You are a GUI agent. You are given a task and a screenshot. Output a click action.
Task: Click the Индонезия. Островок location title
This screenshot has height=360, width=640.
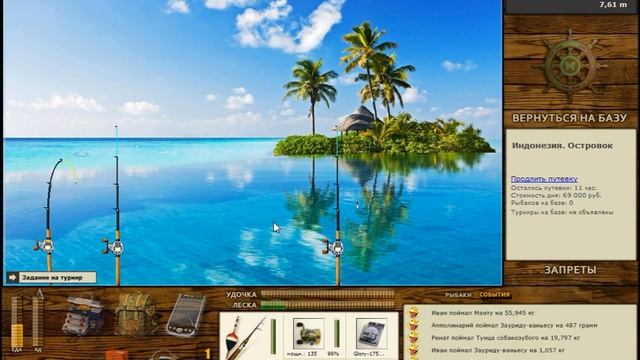point(562,146)
